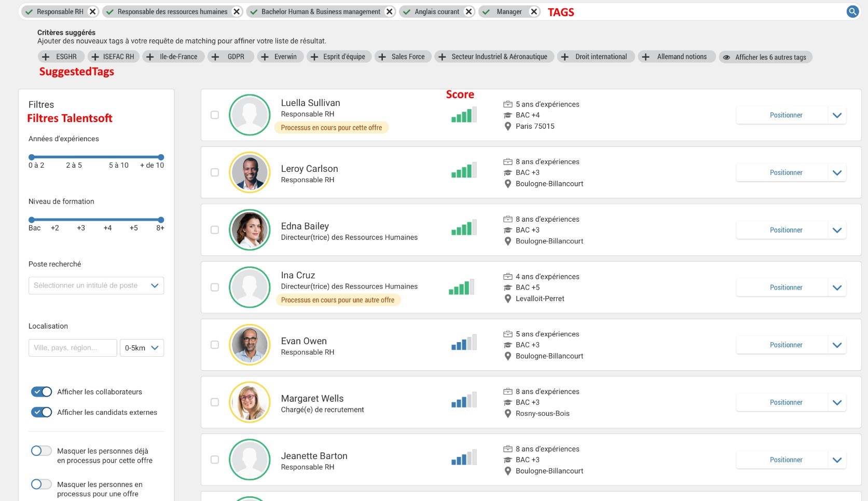Add the "Droit international" suggested criterion

coord(595,57)
